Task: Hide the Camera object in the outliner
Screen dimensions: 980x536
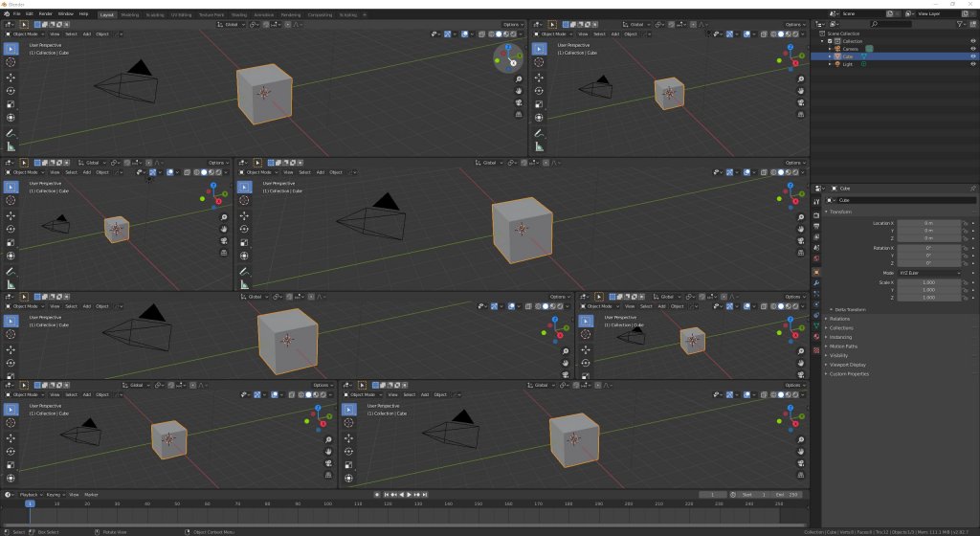Action: (972, 48)
